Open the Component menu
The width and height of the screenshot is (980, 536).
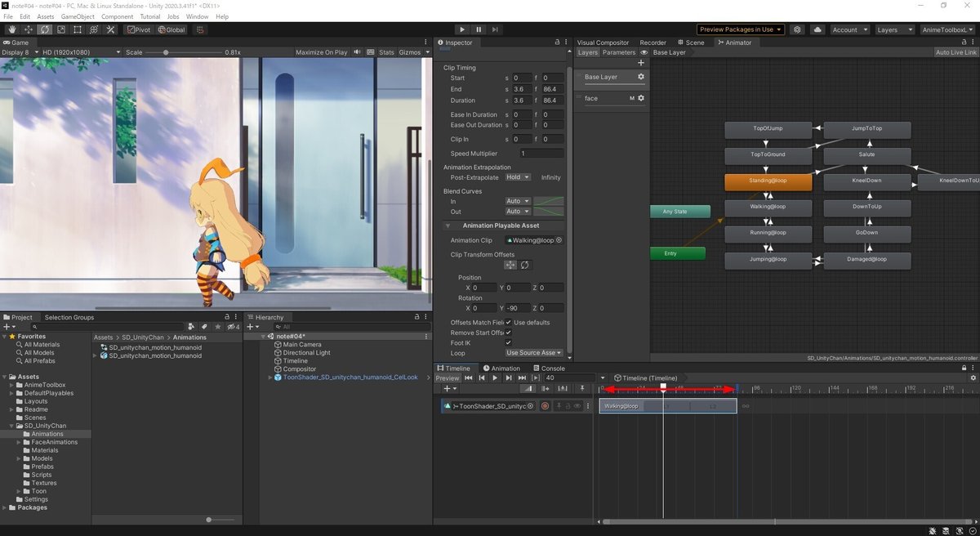pos(117,16)
